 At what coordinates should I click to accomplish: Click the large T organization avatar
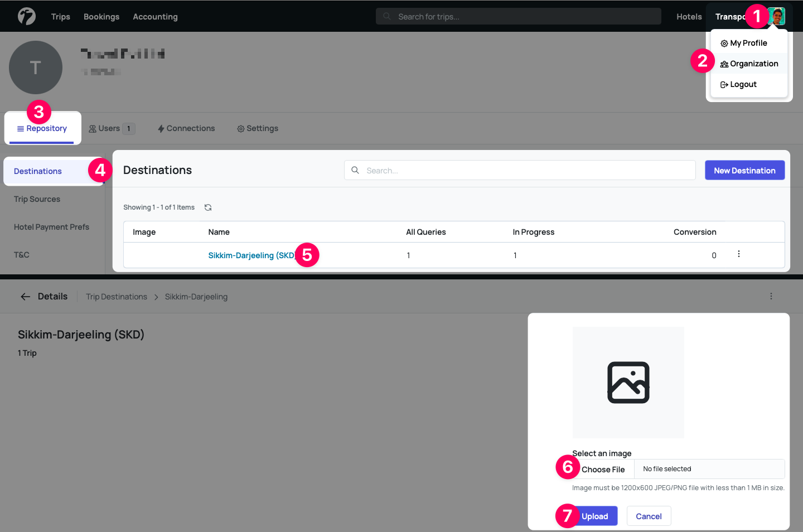coord(36,67)
